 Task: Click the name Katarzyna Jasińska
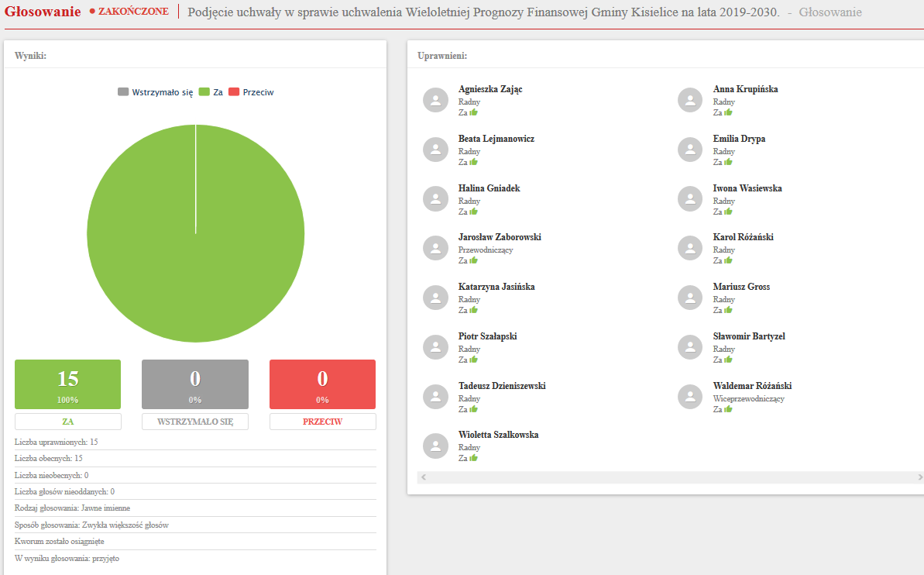pyautogui.click(x=496, y=287)
